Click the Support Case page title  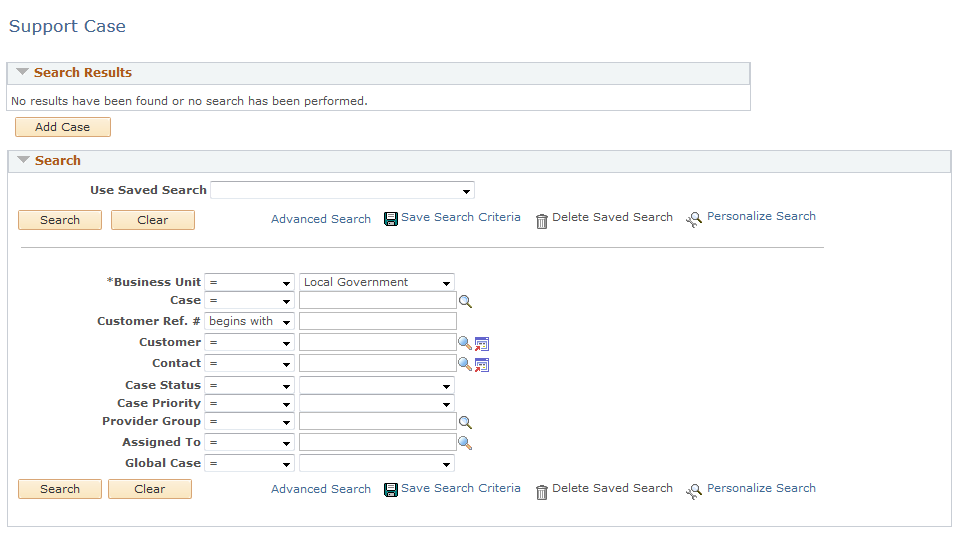click(x=67, y=26)
